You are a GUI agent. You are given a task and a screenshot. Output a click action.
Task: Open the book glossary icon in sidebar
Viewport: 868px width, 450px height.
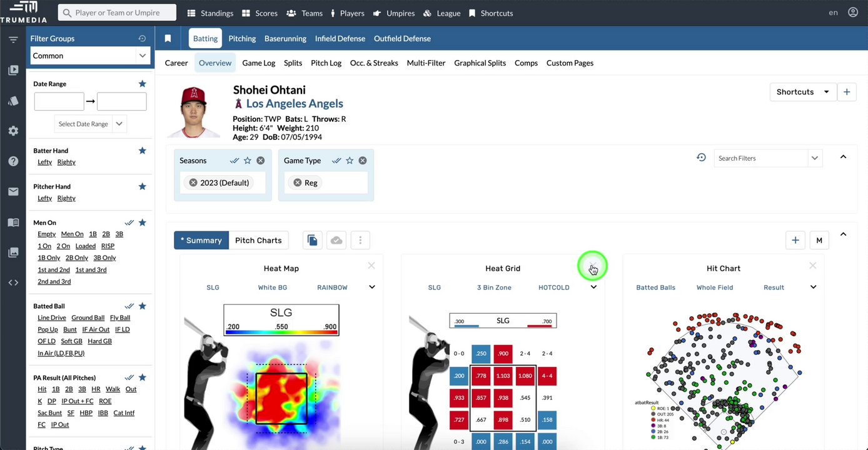coord(13,222)
